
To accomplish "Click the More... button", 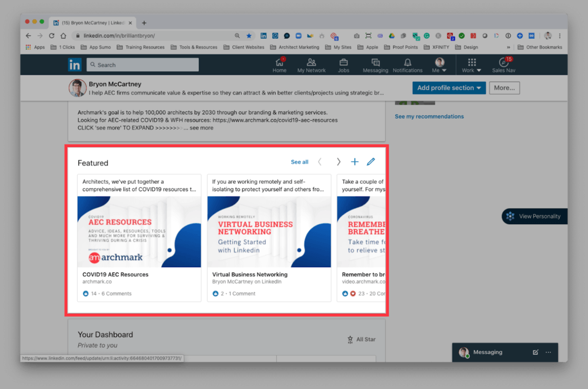I will [505, 88].
